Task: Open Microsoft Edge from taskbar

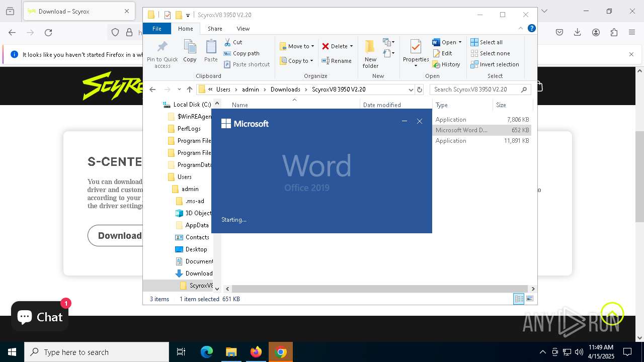Action: 207,352
